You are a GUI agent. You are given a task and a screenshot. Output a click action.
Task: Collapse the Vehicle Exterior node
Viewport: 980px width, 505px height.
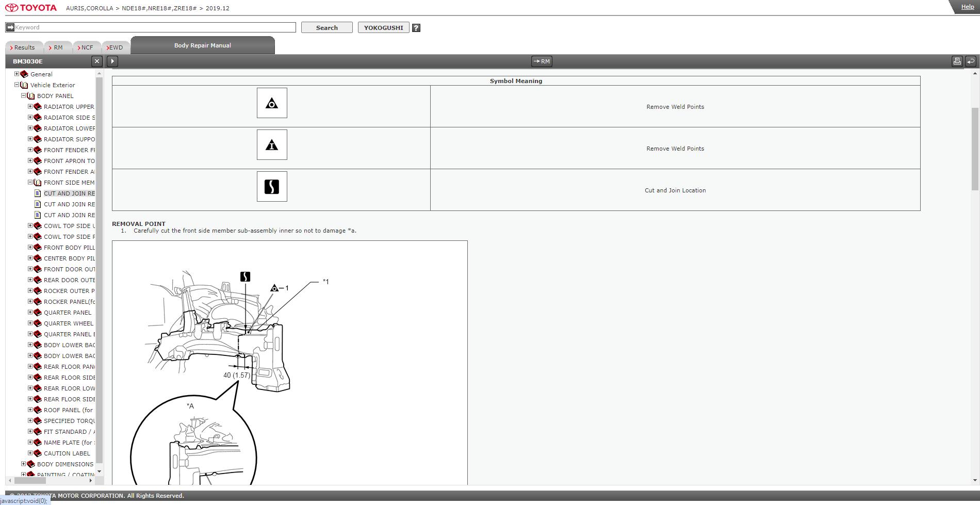(17, 85)
